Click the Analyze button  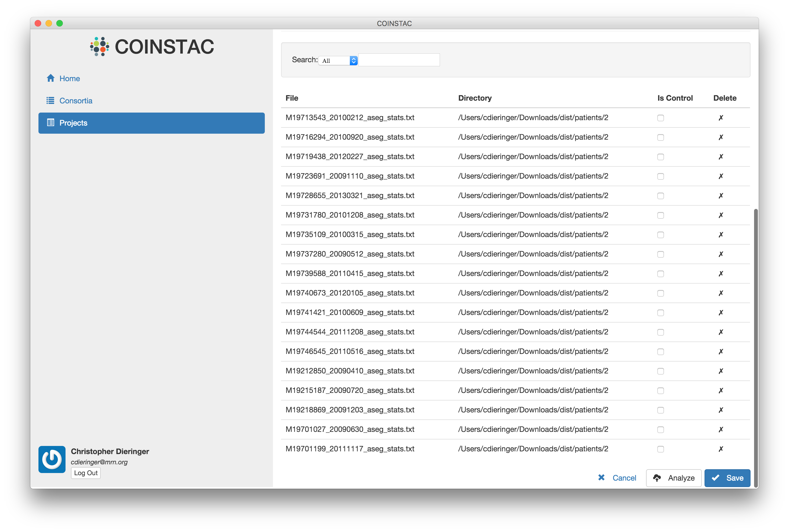[x=674, y=478]
